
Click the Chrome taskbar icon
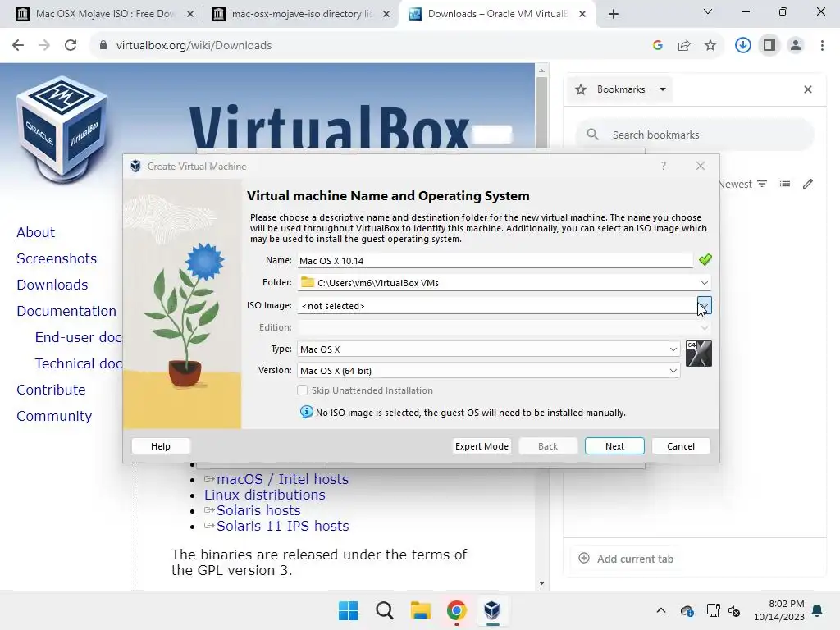[456, 610]
